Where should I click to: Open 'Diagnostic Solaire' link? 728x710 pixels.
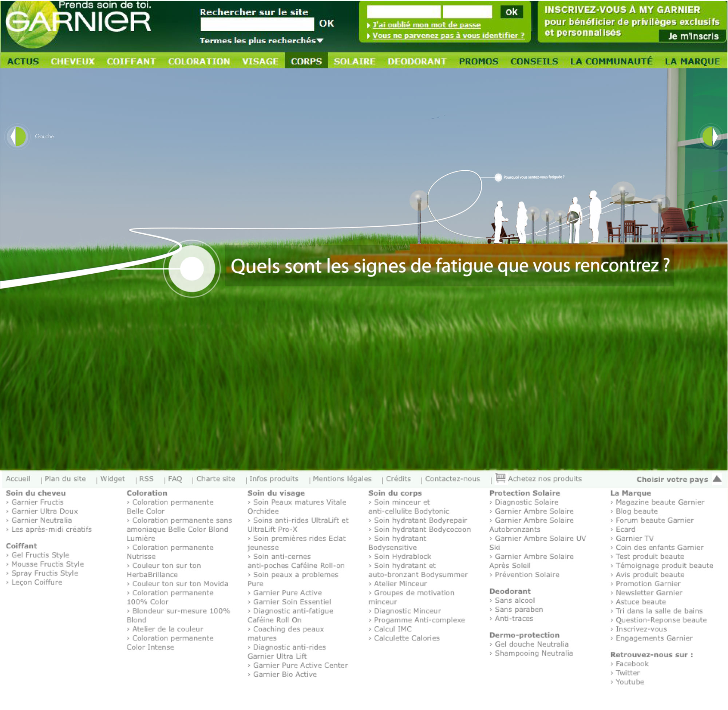click(x=526, y=502)
